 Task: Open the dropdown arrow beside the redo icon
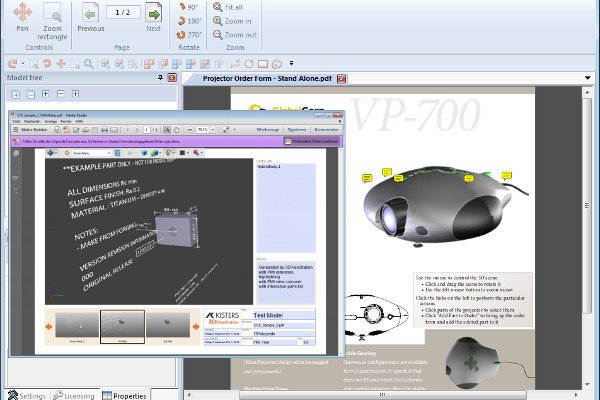coord(23,64)
